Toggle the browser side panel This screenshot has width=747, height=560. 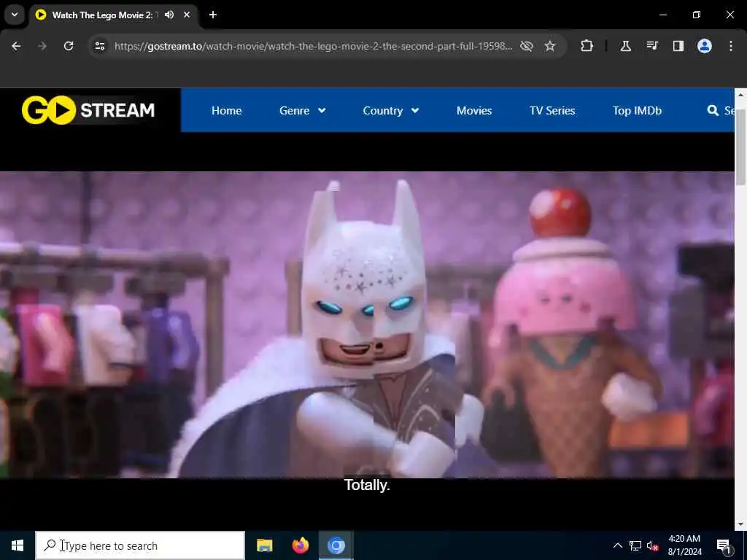[x=678, y=46]
